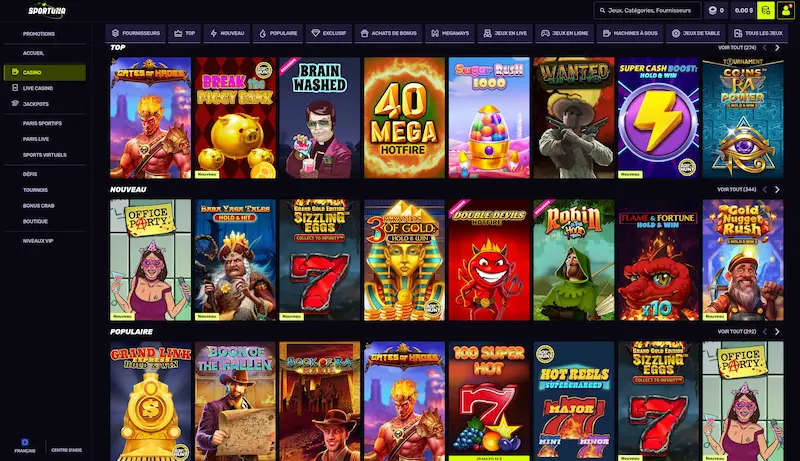
Task: Open Hot Reels Supercharged game
Action: (574, 401)
